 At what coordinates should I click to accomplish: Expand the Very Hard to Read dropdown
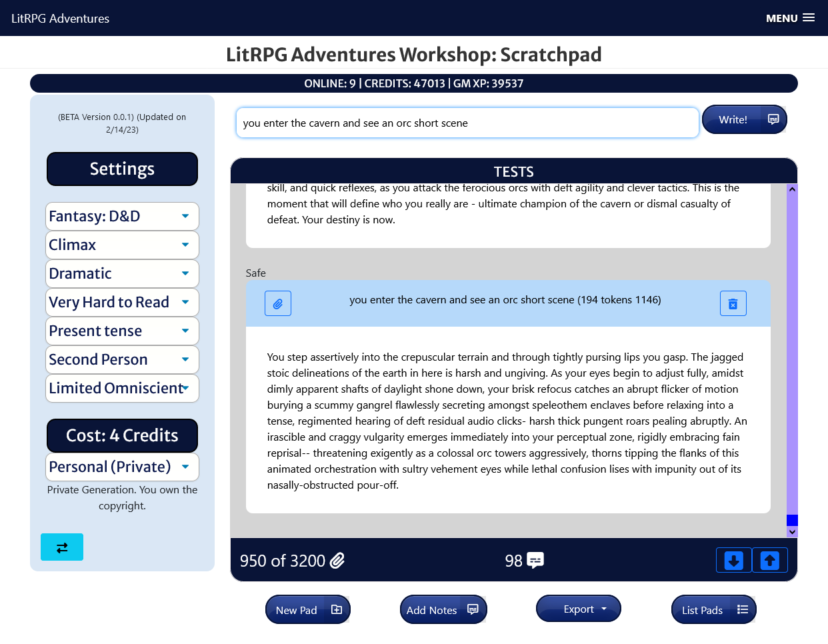coord(122,302)
